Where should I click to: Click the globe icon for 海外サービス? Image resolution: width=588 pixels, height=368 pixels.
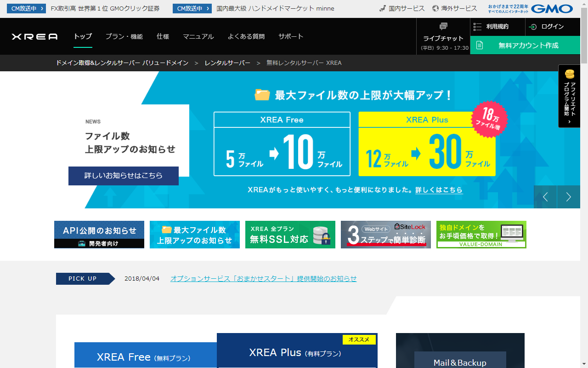point(435,8)
